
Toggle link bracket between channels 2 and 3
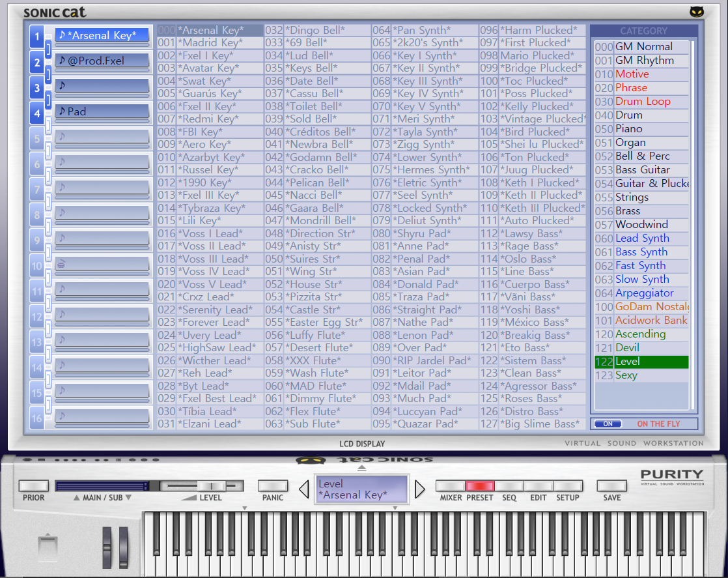[x=48, y=74]
